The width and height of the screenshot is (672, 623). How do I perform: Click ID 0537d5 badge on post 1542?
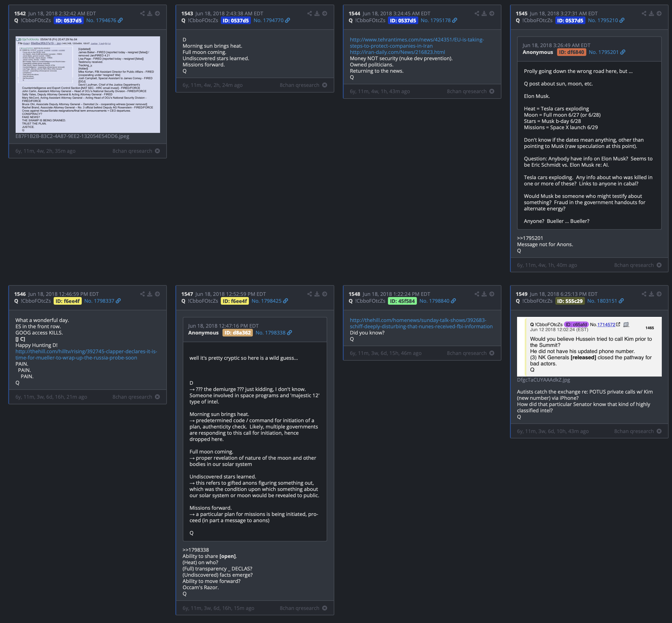click(x=69, y=20)
